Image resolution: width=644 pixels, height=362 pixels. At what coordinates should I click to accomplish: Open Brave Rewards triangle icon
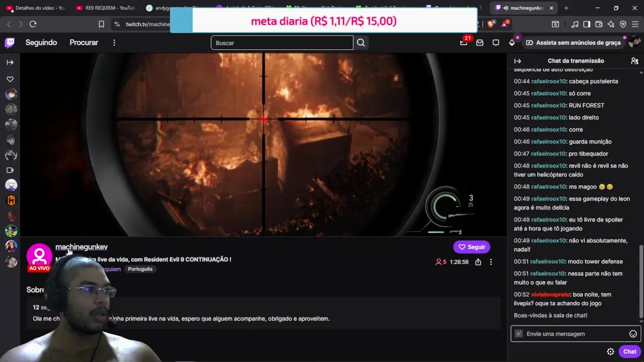(505, 24)
